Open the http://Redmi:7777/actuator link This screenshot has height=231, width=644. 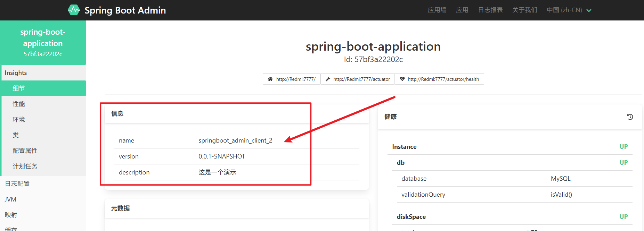(358, 79)
